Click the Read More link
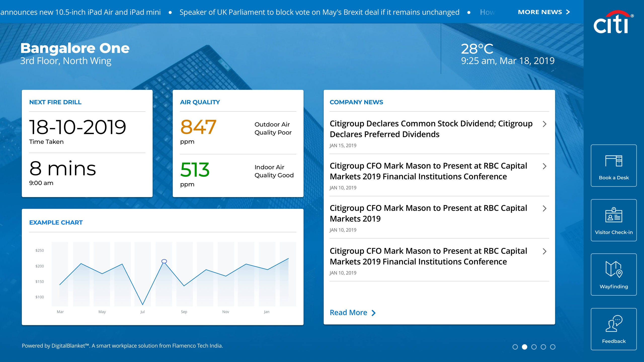This screenshot has height=362, width=644. (352, 312)
